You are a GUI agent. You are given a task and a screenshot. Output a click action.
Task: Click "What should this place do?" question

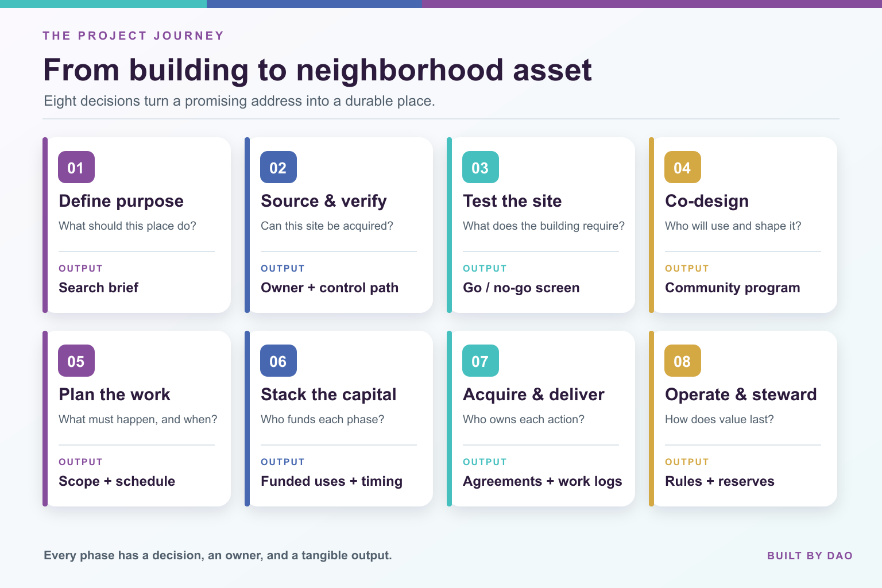(x=127, y=226)
